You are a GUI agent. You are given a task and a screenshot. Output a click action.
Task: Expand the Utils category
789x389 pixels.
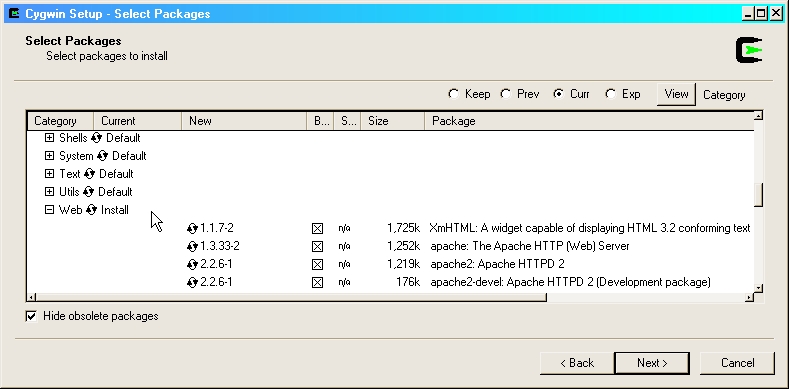coord(49,192)
